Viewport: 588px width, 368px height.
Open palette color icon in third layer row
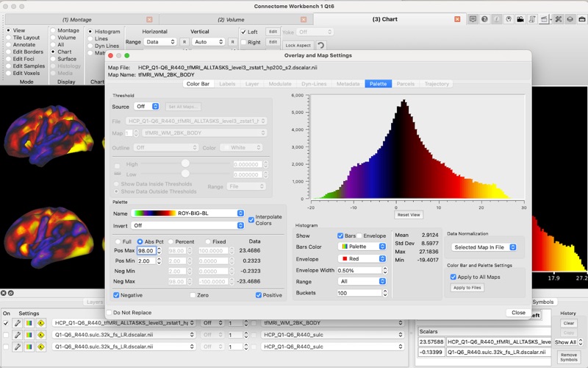click(29, 347)
